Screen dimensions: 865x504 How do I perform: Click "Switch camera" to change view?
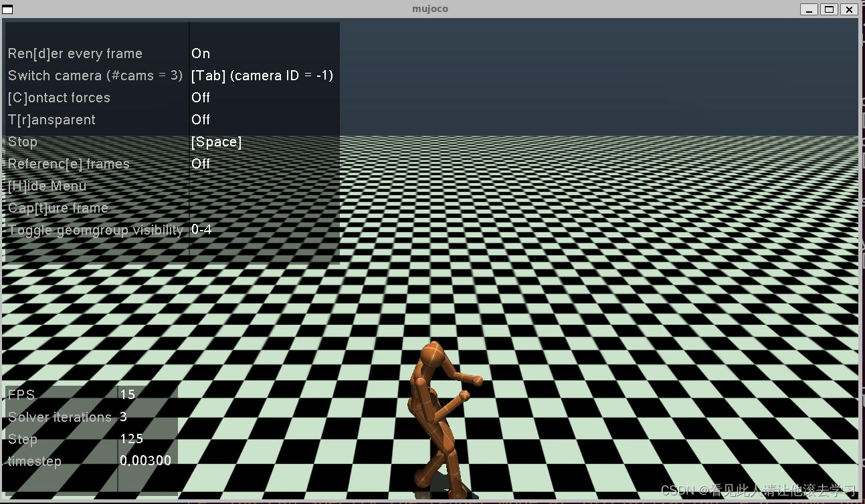pyautogui.click(x=94, y=76)
